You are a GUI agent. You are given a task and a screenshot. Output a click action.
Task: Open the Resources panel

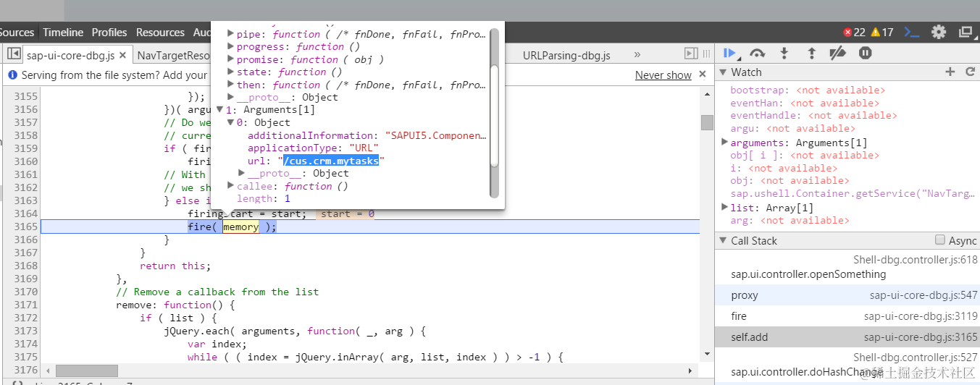pos(160,32)
